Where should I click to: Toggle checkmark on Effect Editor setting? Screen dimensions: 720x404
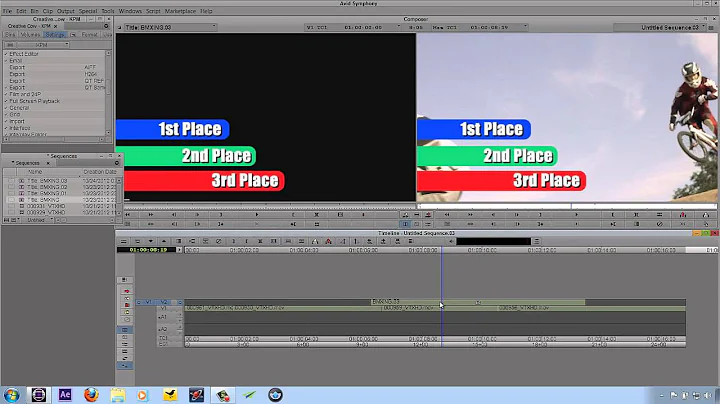(x=6, y=54)
